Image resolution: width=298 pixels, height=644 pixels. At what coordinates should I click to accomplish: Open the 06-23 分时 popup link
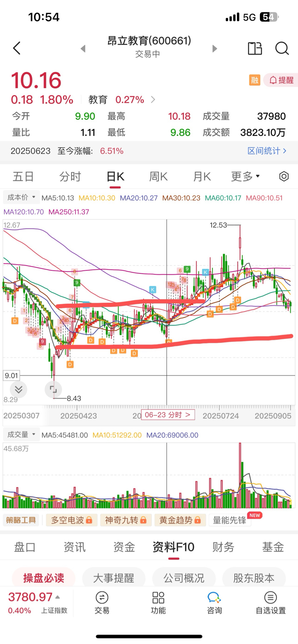(x=168, y=415)
